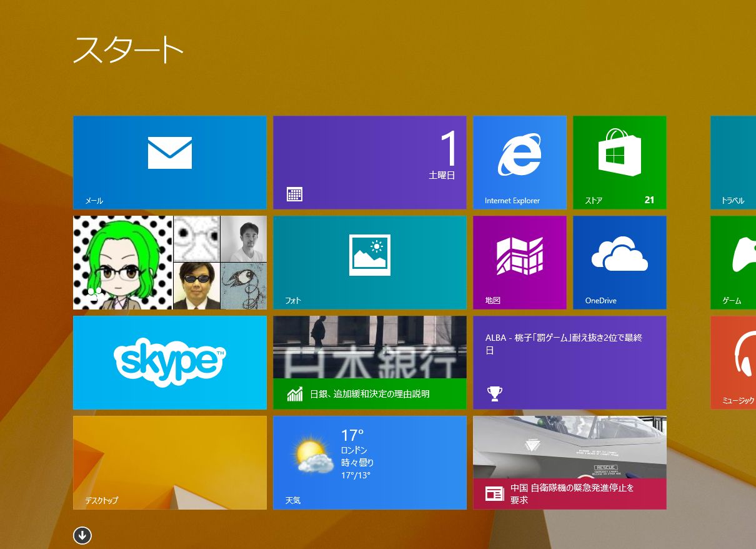Select the sunglasses man photo in People tile
756x549 pixels.
click(x=196, y=286)
